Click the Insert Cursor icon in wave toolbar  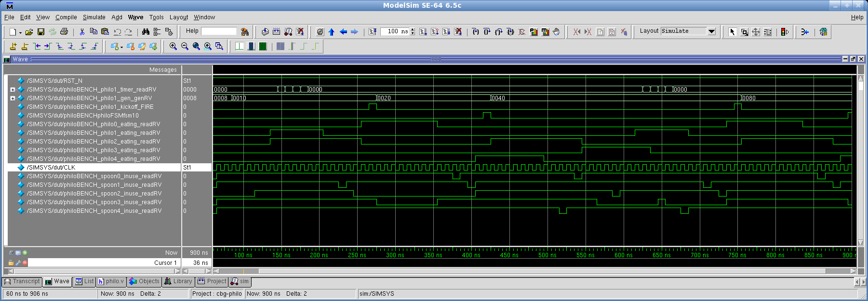pyautogui.click(x=13, y=46)
